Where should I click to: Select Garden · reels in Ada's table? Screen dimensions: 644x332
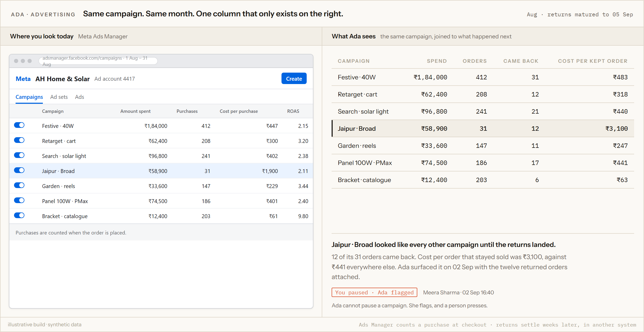[x=357, y=146]
